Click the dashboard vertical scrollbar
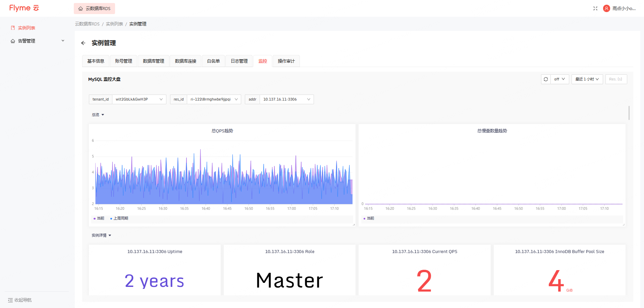Viewport: 644px width, 308px height. click(629, 113)
